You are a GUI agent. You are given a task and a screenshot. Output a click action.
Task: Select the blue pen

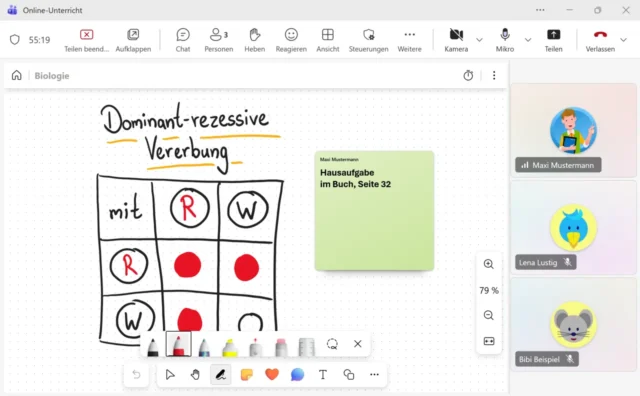click(x=204, y=347)
